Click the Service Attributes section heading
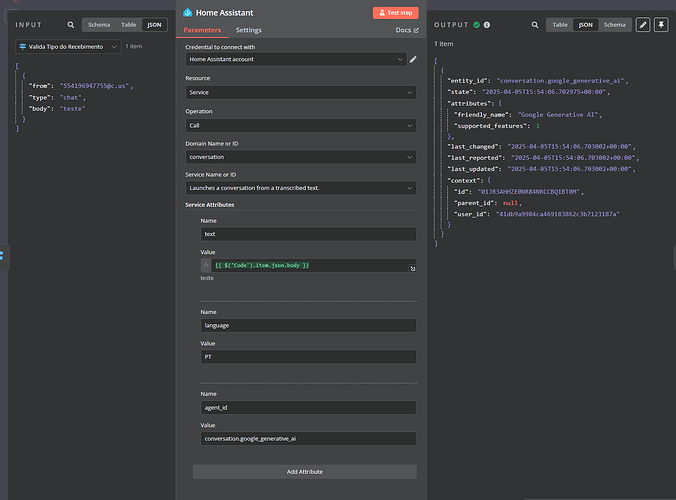This screenshot has width=676, height=500. [210, 205]
